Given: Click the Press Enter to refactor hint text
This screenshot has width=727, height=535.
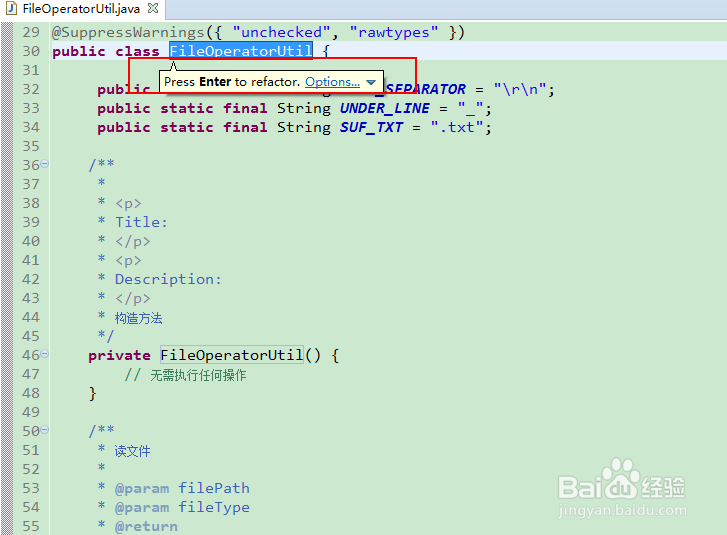Looking at the screenshot, I should pyautogui.click(x=232, y=82).
